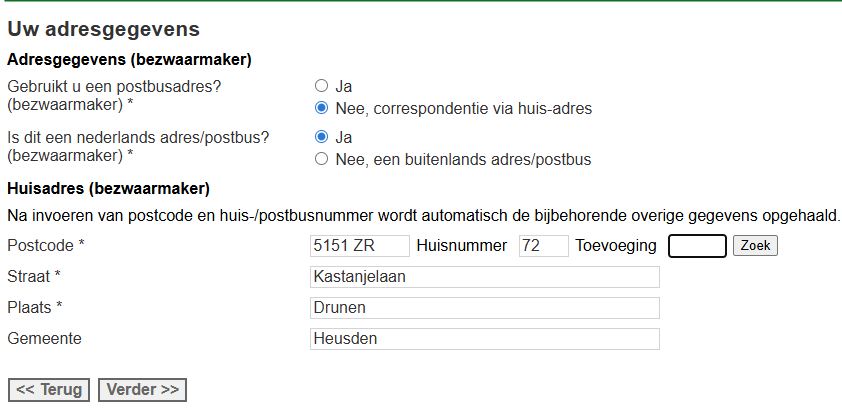
Task: Click the 'Plaats *' label text
Action: pyautogui.click(x=35, y=308)
